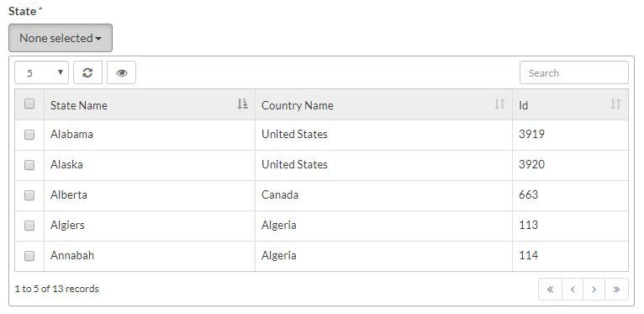Focus the Search input field
This screenshot has width=644, height=314.
[x=573, y=72]
